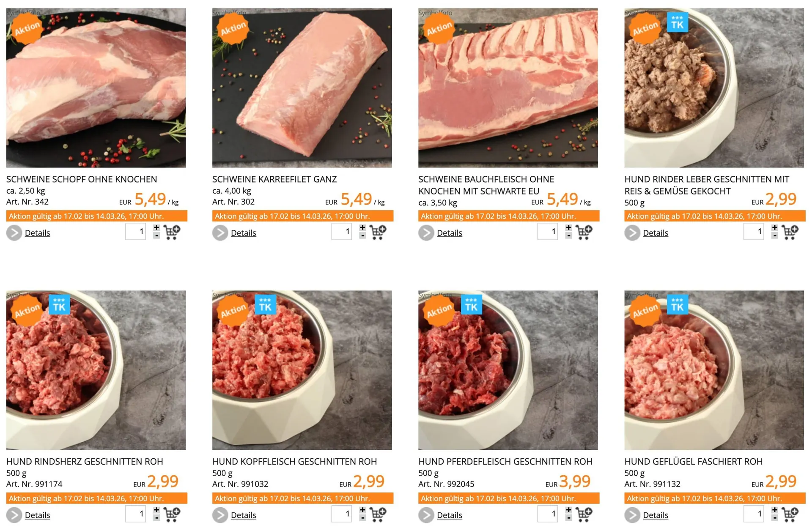The width and height of the screenshot is (812, 528).
Task: Open Details link for Hund Rindsherz
Action: 37,515
